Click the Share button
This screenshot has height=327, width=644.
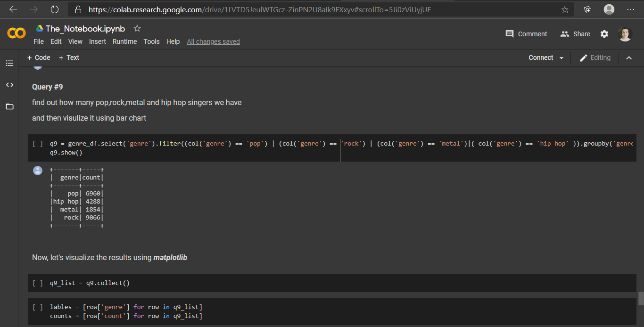(575, 34)
